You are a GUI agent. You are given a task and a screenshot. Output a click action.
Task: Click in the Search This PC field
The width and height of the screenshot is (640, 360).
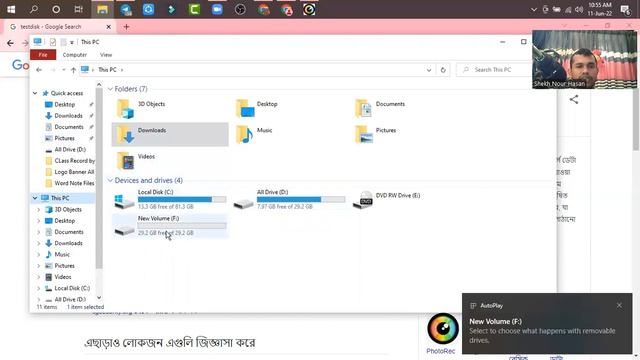(x=495, y=70)
